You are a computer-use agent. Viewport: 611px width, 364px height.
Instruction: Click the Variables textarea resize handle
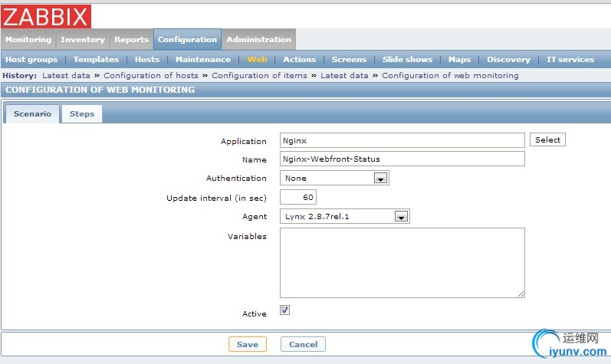pos(521,294)
